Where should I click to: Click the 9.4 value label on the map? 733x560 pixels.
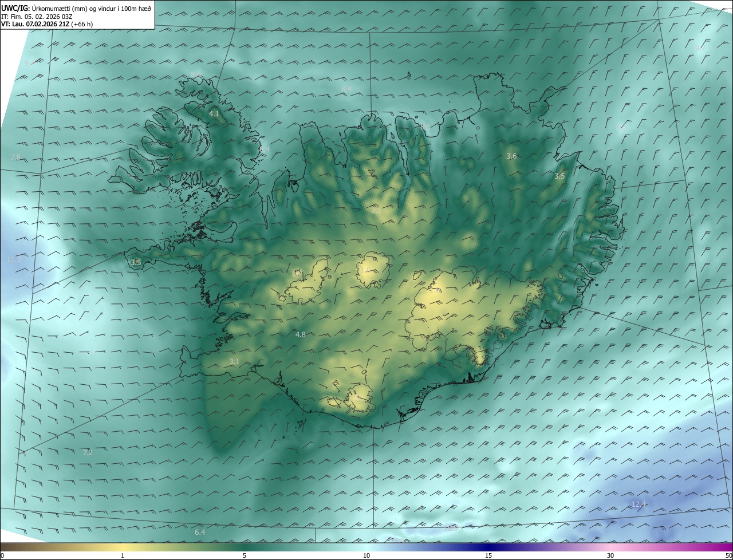[x=30, y=63]
